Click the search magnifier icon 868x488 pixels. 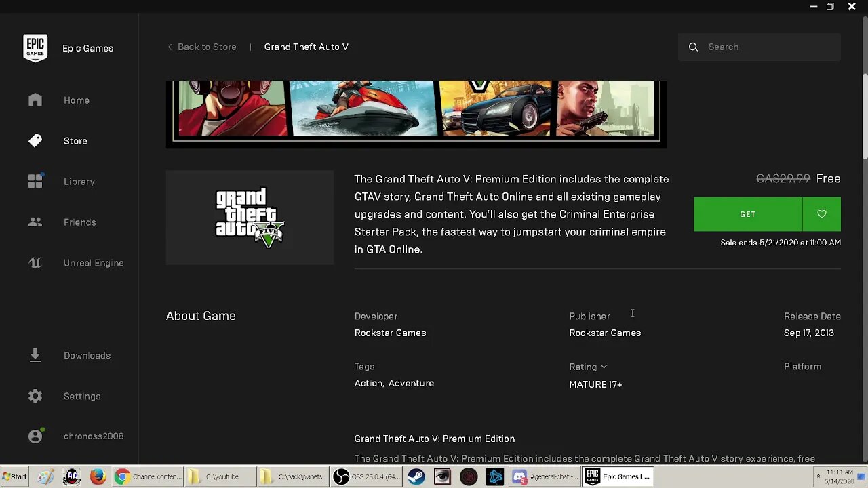693,47
